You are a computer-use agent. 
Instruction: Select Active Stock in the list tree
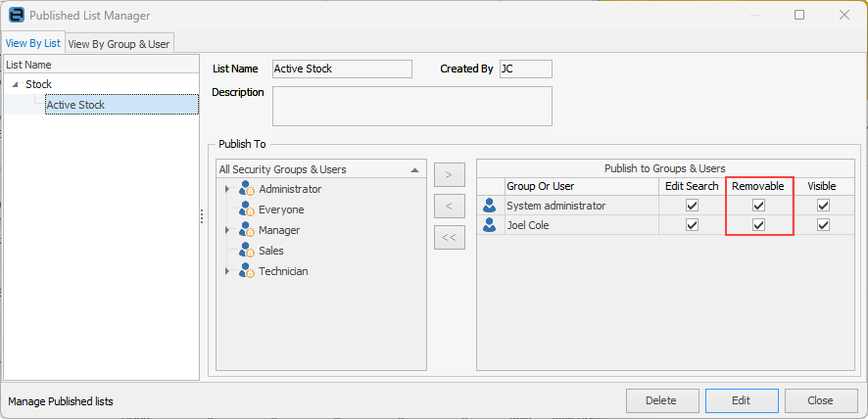(x=75, y=105)
